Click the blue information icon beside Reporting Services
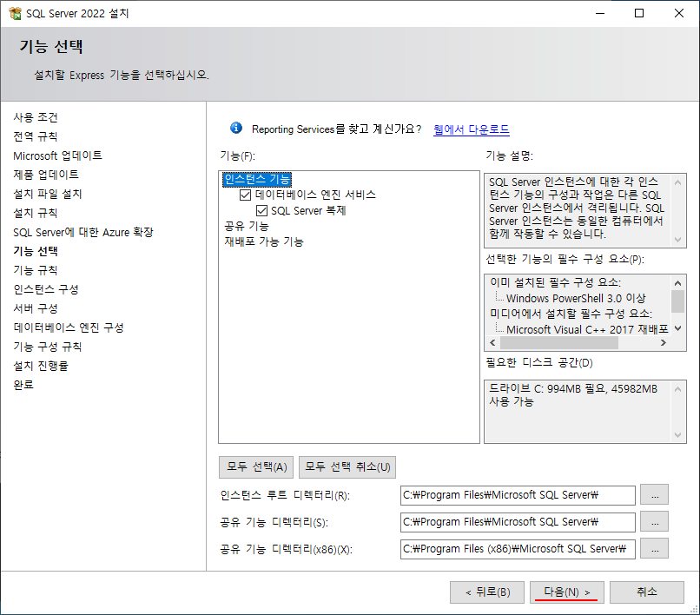 (236, 129)
